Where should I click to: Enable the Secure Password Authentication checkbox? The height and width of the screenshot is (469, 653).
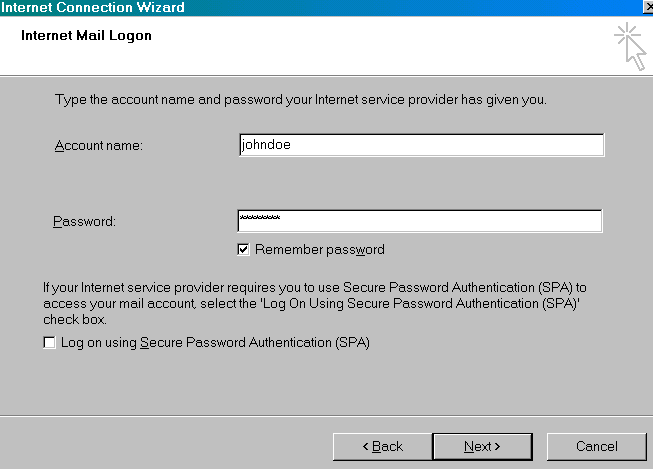[49, 342]
